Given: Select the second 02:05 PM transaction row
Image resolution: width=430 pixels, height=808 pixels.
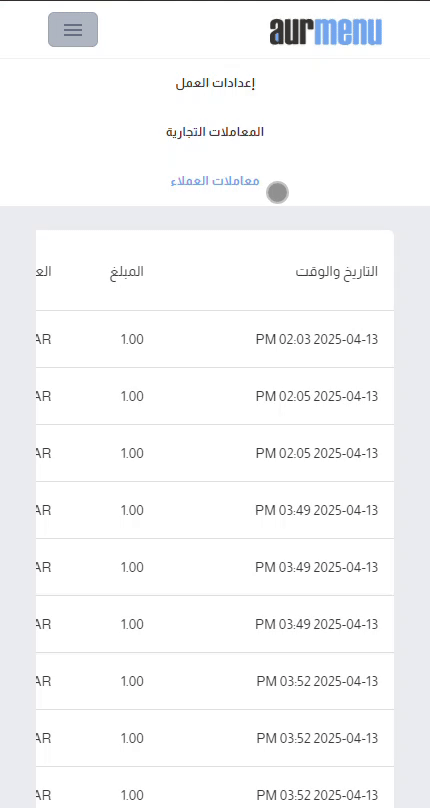Looking at the screenshot, I should [215, 453].
